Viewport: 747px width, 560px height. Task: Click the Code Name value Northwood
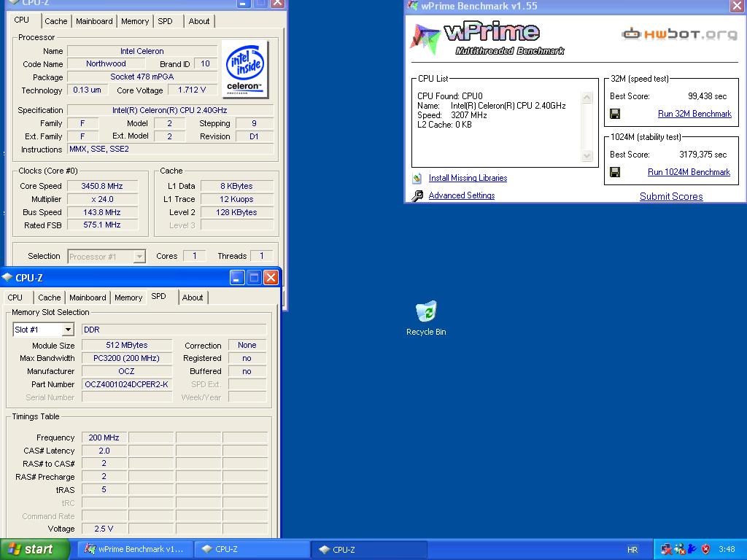[106, 64]
